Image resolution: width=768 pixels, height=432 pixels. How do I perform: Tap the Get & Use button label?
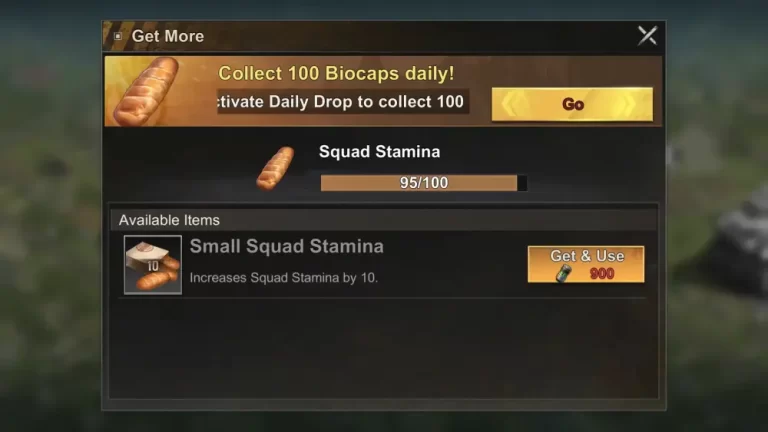(587, 256)
